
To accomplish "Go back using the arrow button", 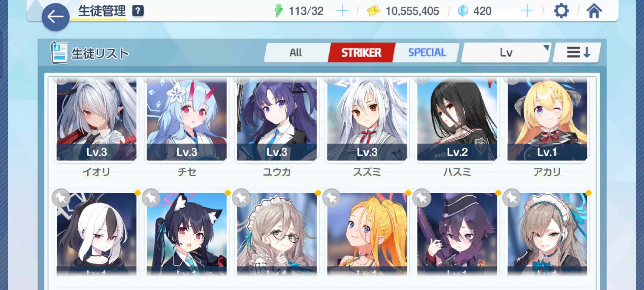I will click(x=55, y=17).
